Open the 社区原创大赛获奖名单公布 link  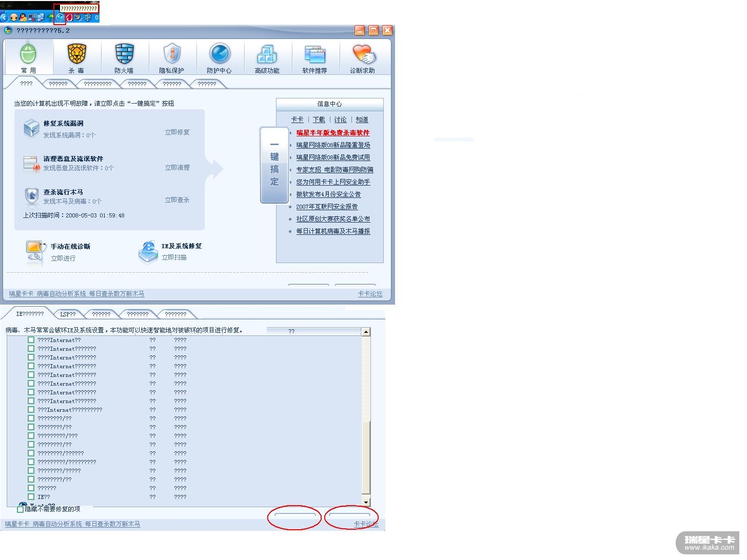[333, 219]
